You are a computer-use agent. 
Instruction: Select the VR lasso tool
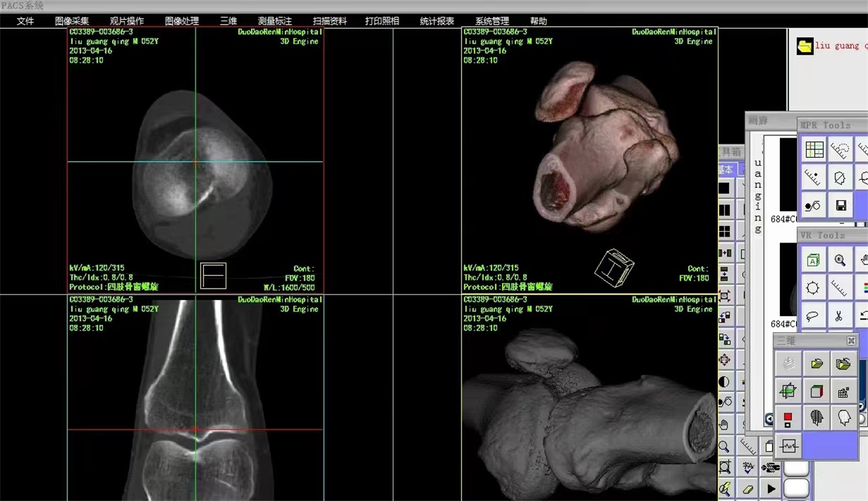click(813, 315)
